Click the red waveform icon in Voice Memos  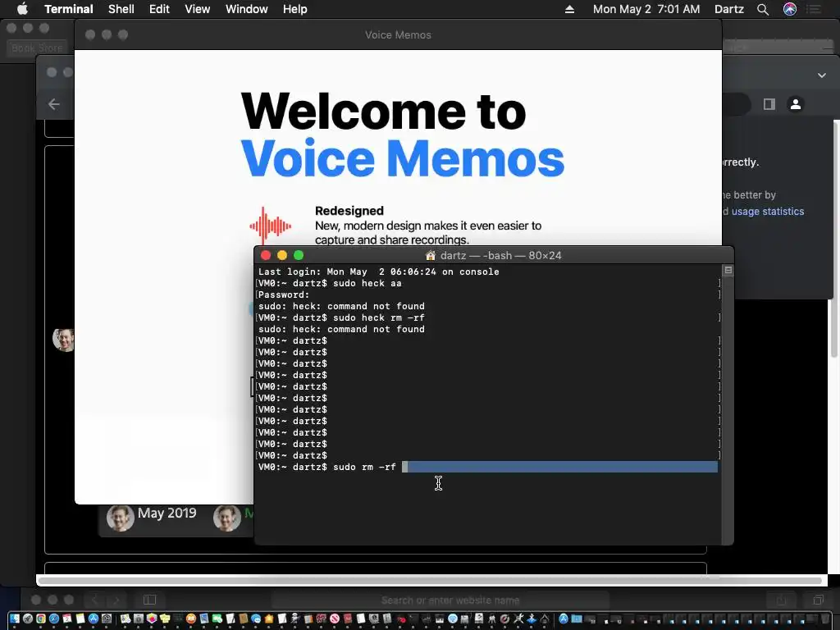[x=271, y=226]
